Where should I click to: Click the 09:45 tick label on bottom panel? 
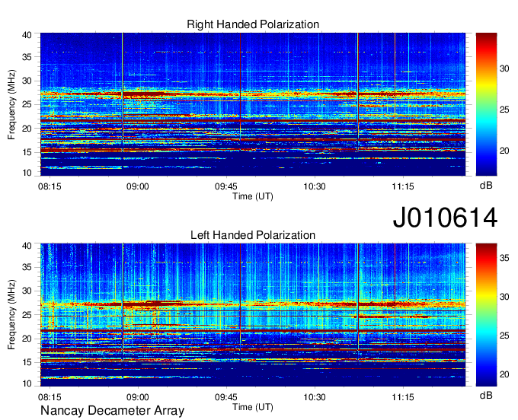pyautogui.click(x=226, y=397)
